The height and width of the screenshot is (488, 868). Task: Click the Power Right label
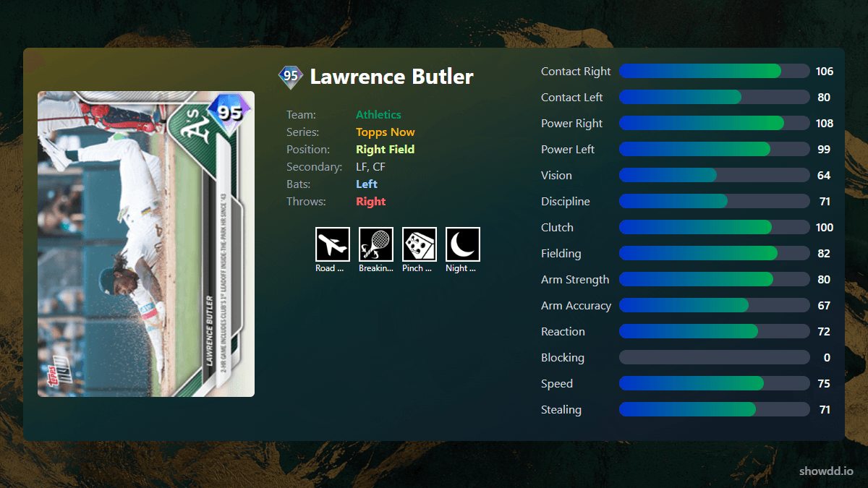[x=571, y=123]
